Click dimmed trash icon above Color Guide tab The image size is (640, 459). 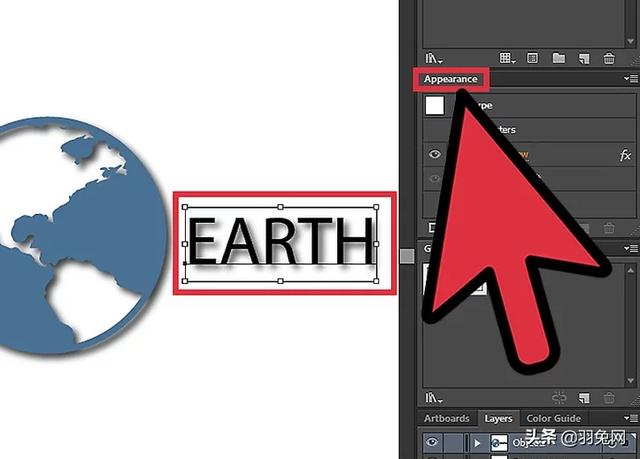click(609, 397)
